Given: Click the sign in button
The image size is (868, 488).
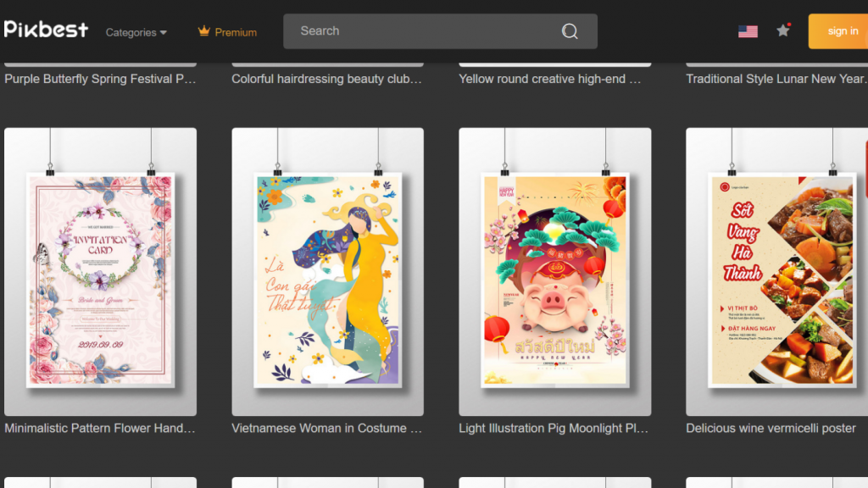Looking at the screenshot, I should [842, 31].
